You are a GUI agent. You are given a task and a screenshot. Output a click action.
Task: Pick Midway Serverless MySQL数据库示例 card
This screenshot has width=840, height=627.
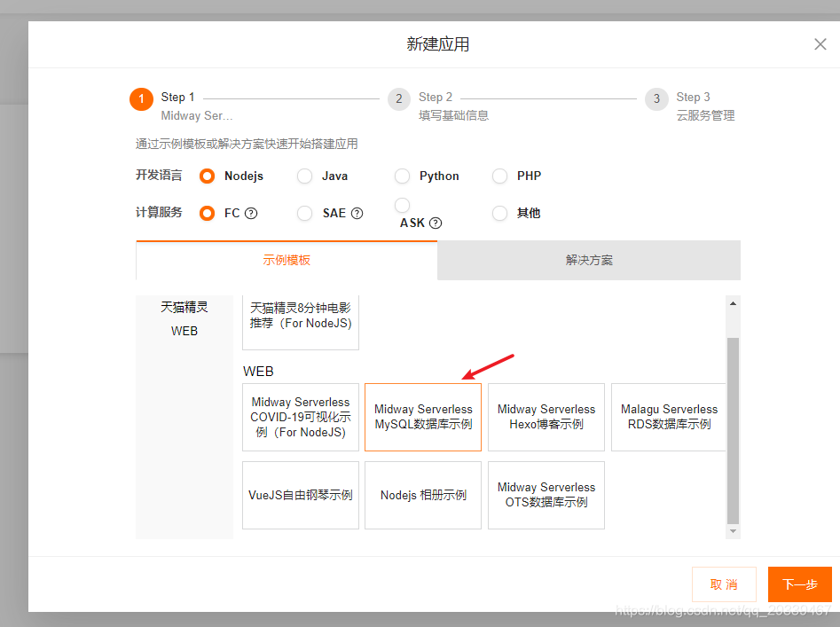click(423, 417)
